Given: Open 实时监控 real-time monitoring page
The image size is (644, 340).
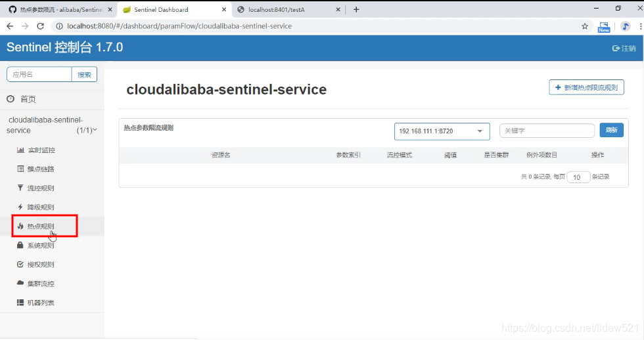Looking at the screenshot, I should [x=41, y=150].
